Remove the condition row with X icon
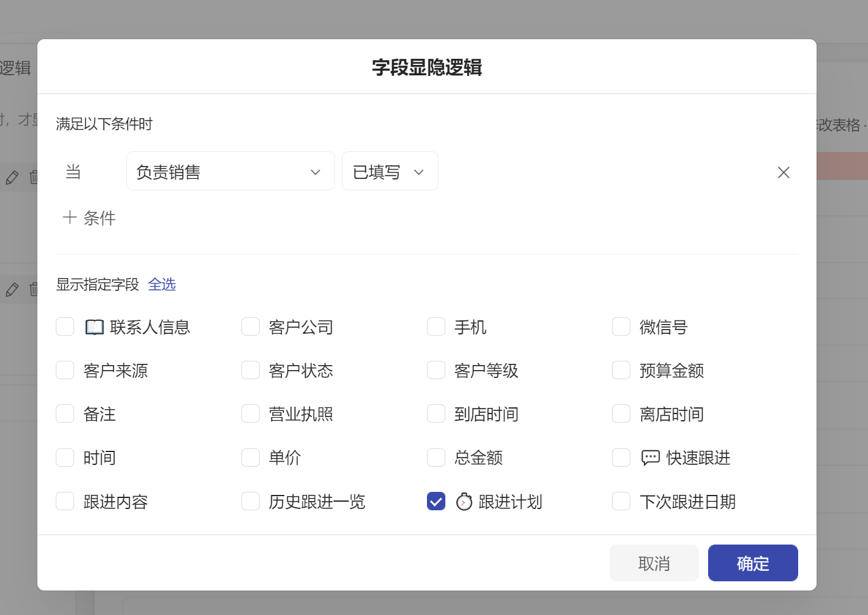Image resolution: width=868 pixels, height=615 pixels. [x=783, y=173]
